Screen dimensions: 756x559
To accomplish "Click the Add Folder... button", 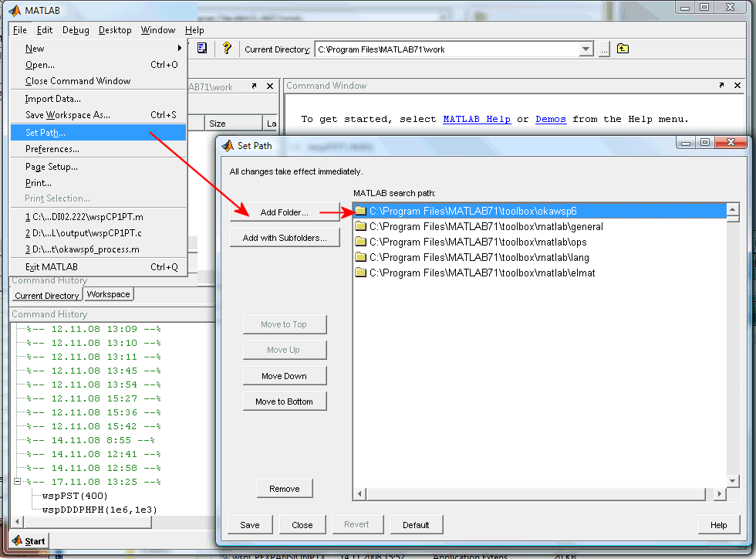I will (285, 212).
